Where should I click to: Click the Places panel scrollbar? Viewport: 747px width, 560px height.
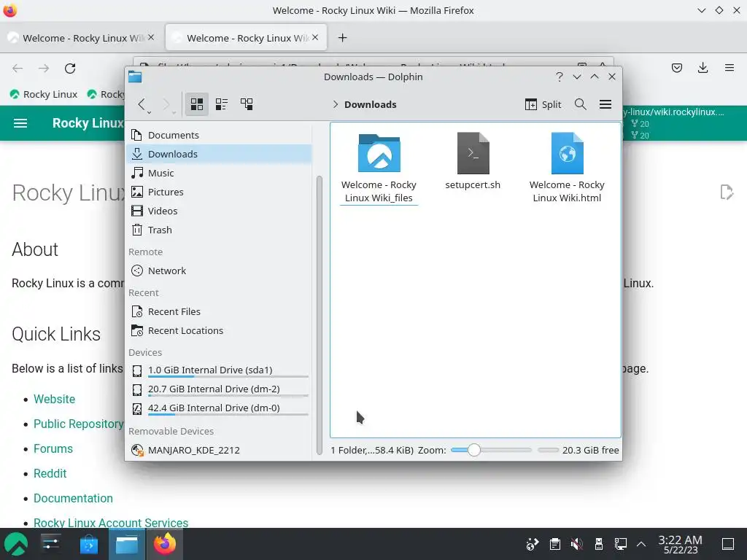pos(320,314)
